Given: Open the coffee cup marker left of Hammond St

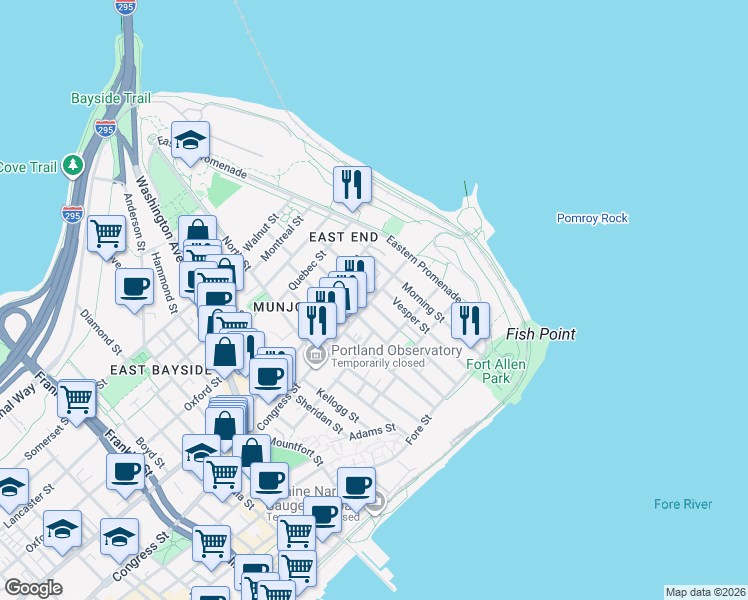Looking at the screenshot, I should click(x=135, y=289).
